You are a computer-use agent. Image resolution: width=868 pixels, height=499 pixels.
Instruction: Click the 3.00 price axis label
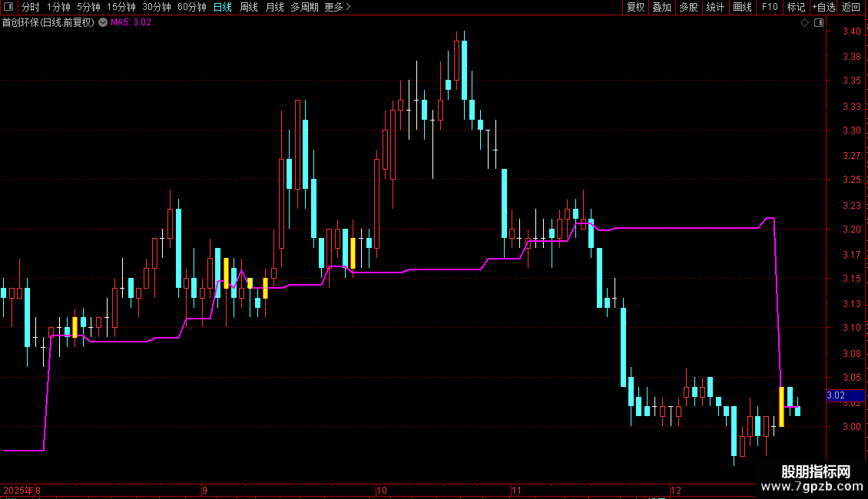(851, 427)
